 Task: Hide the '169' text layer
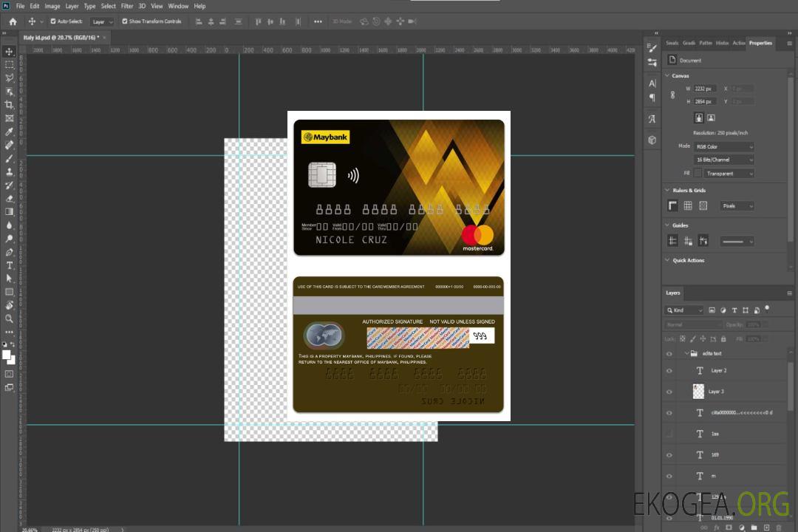[669, 456]
